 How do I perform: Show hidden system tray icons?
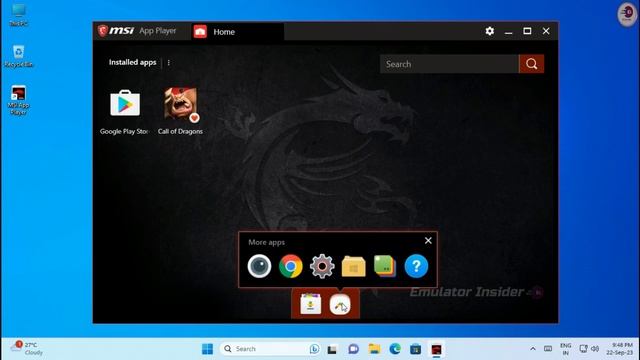(533, 349)
